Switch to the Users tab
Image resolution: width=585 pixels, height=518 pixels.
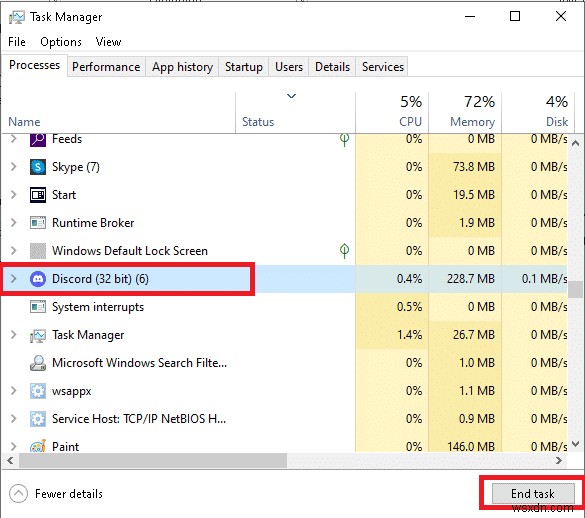pyautogui.click(x=289, y=67)
